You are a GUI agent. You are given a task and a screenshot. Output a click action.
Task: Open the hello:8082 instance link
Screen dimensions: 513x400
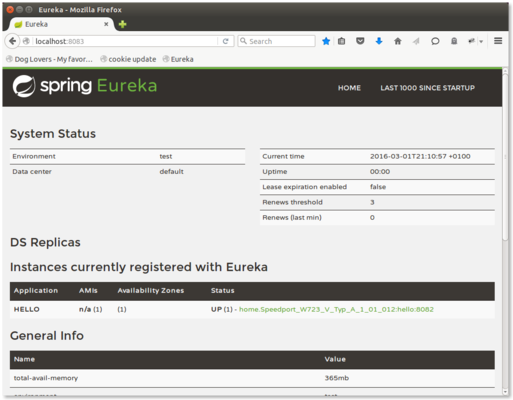click(x=336, y=309)
